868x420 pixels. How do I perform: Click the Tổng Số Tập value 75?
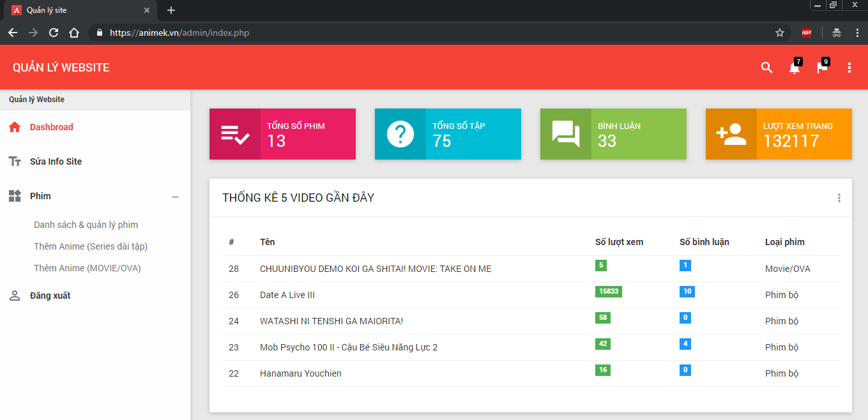tap(442, 141)
